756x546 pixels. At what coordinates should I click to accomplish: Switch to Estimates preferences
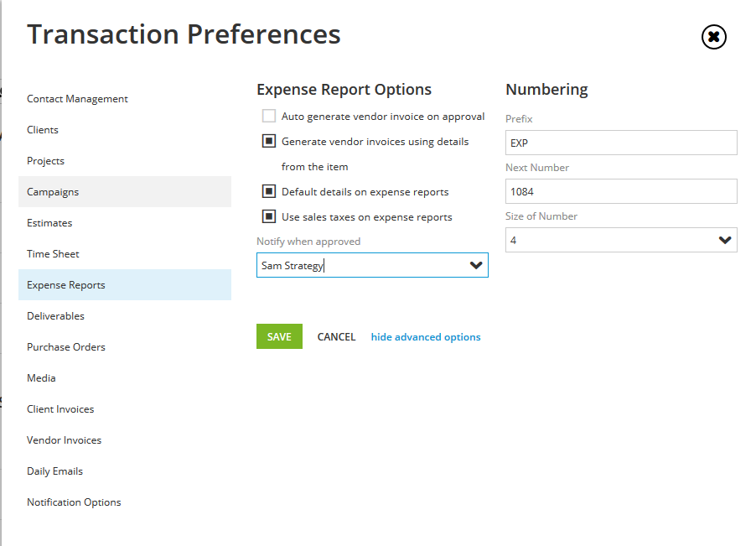click(125, 223)
